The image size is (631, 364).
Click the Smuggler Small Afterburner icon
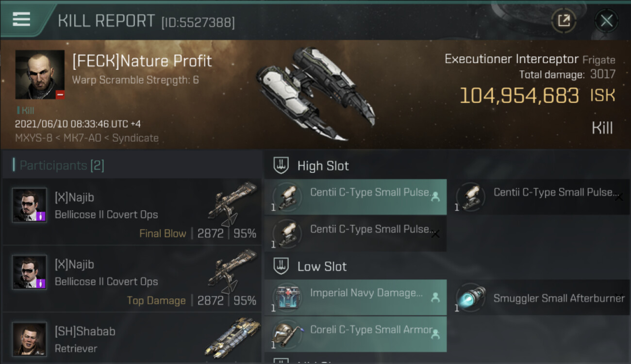pos(470,298)
